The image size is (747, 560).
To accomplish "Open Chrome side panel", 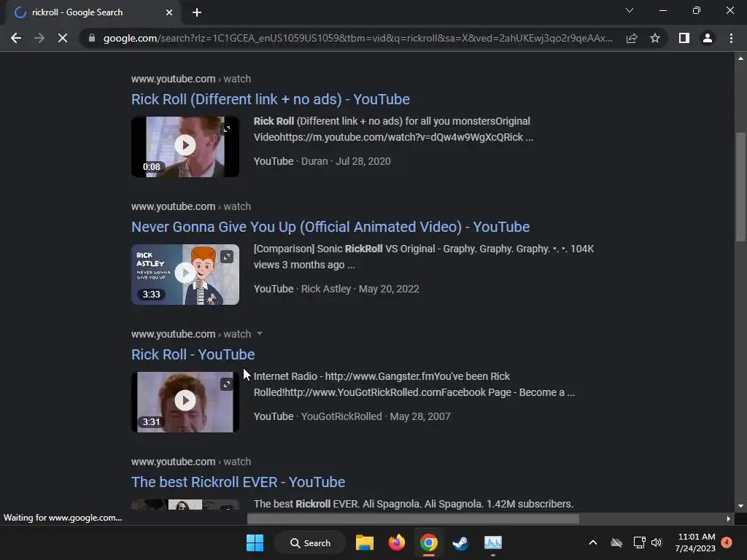I will point(684,38).
